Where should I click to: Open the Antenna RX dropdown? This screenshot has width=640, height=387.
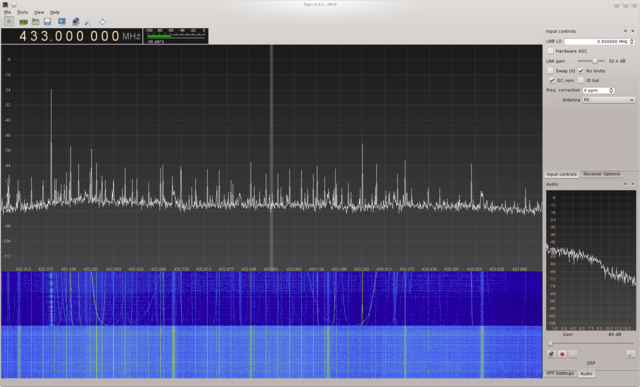tap(608, 100)
